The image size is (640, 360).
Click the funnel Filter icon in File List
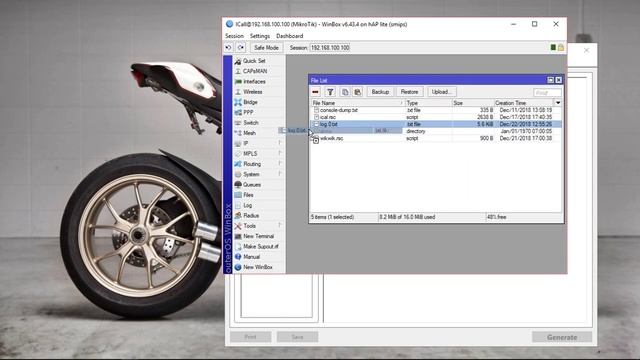[330, 92]
